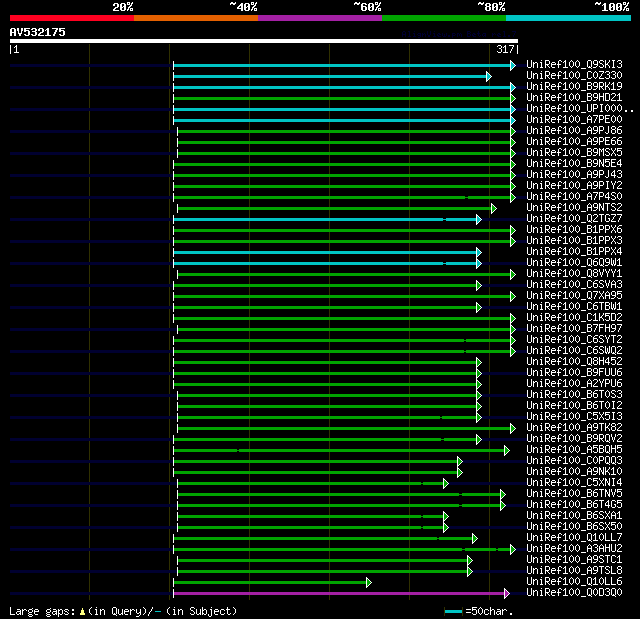Click the UniRef100_C6SWQ2 label
This screenshot has height=619, width=640.
(x=574, y=351)
